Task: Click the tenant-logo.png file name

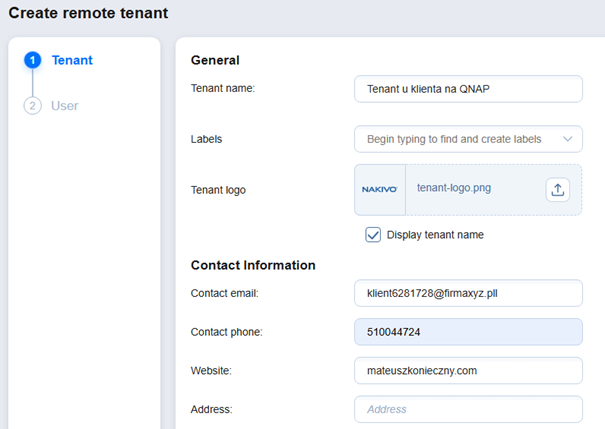Action: coord(453,188)
